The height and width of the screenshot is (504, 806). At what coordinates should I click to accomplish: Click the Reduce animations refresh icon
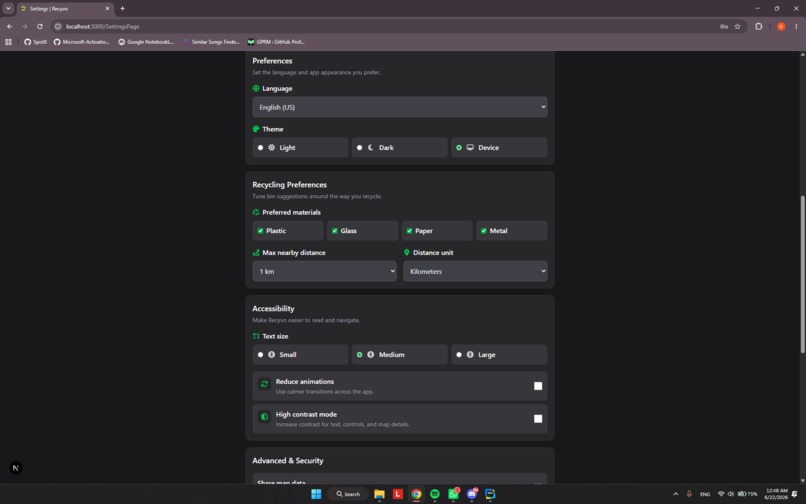tap(264, 384)
